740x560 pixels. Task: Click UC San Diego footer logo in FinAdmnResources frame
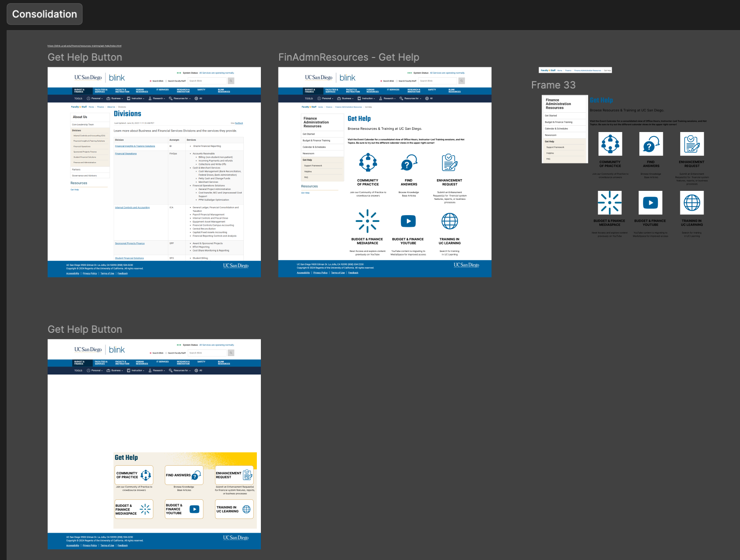click(466, 265)
